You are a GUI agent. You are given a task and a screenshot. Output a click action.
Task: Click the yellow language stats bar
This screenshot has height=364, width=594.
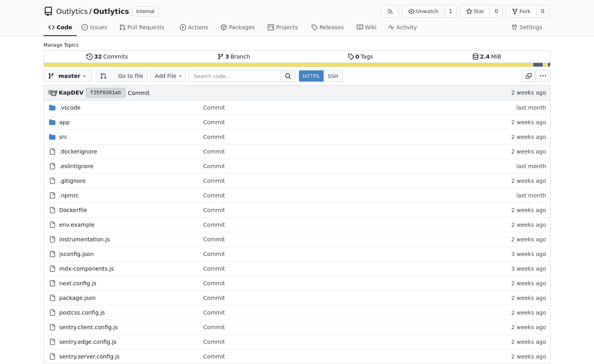pos(288,64)
